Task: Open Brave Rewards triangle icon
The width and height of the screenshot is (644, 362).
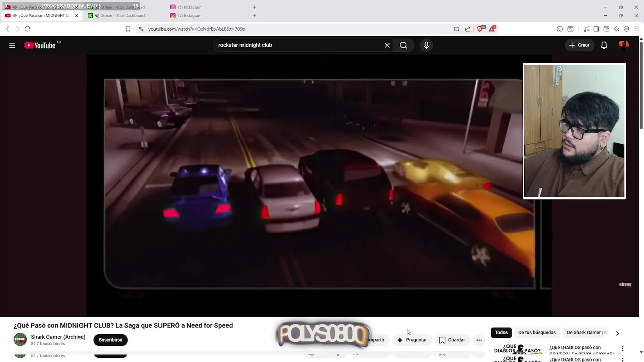Action: pyautogui.click(x=492, y=29)
